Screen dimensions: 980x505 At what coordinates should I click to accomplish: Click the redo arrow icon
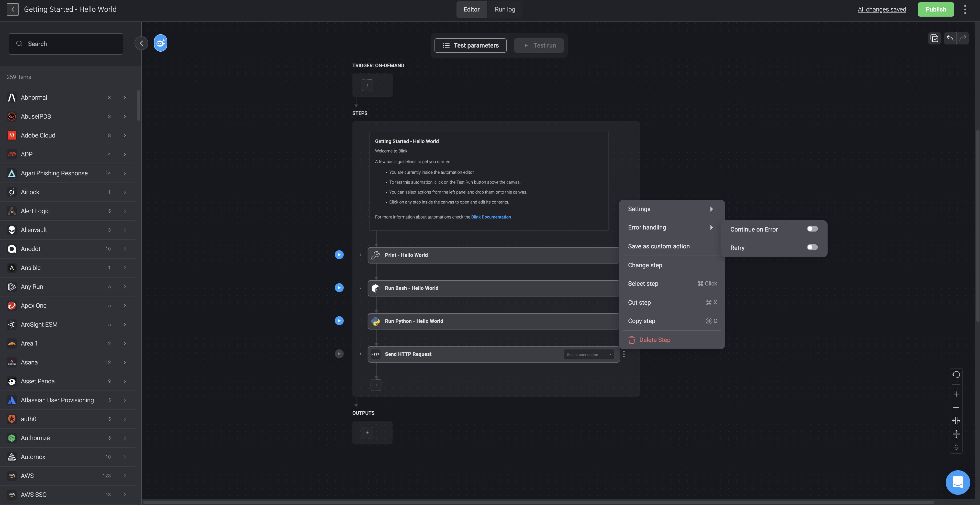[963, 38]
